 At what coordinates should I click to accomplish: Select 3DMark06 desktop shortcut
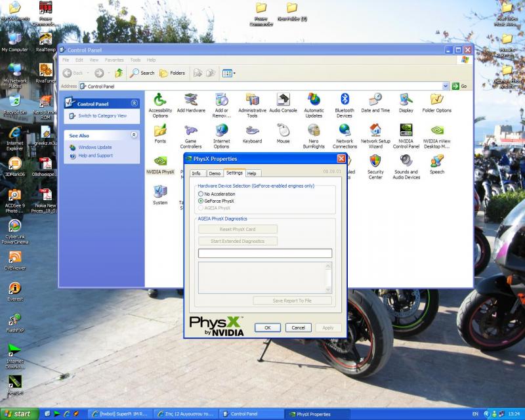[x=14, y=167]
